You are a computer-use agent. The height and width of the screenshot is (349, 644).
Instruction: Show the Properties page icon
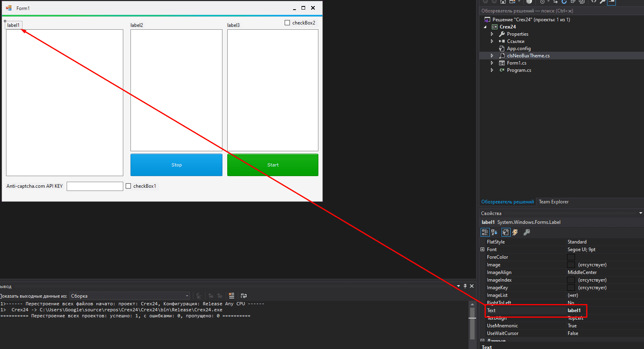pyautogui.click(x=506, y=232)
